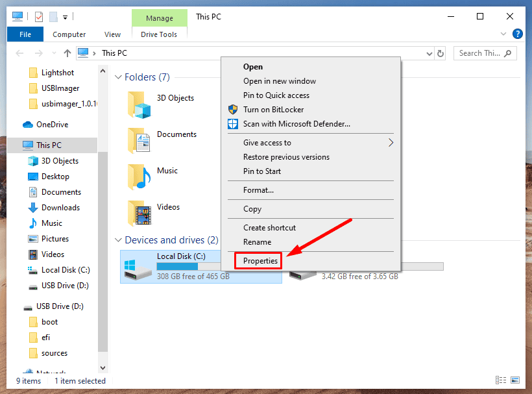The width and height of the screenshot is (532, 394).
Task: Select USB Drive (D:) root in navigation pane
Action: (54, 306)
